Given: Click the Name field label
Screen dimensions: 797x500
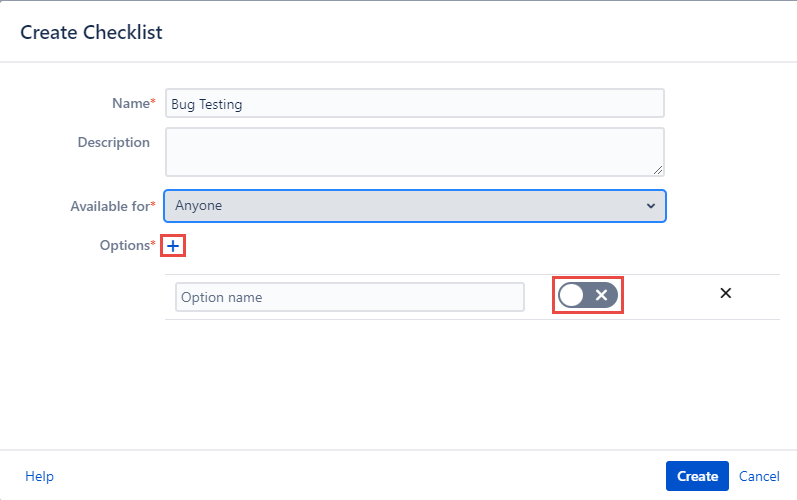Looking at the screenshot, I should 130,103.
